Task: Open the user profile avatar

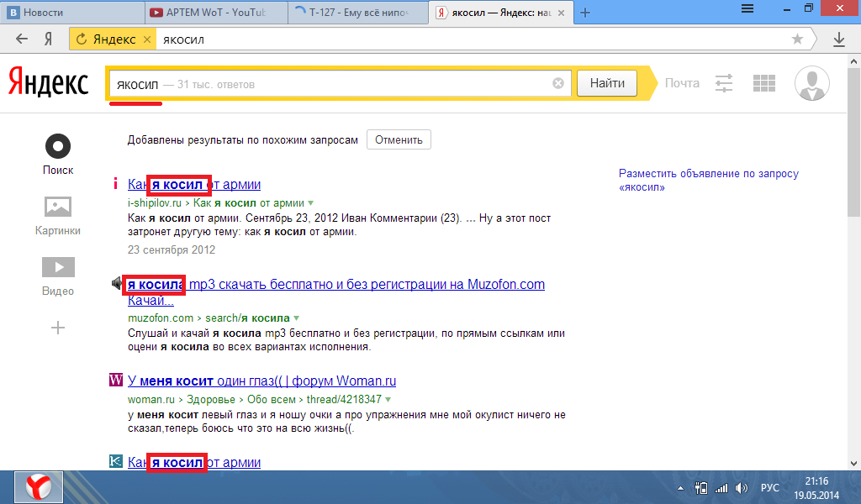Action: click(x=811, y=83)
